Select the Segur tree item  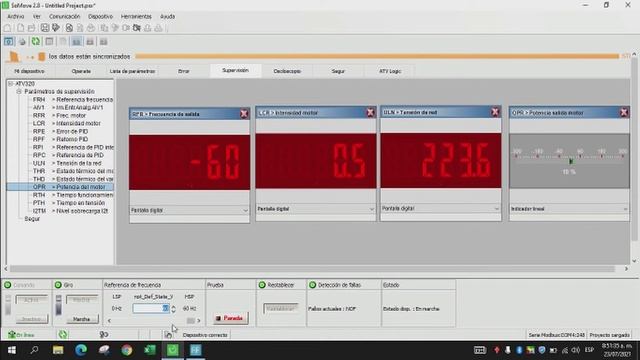(x=32, y=219)
